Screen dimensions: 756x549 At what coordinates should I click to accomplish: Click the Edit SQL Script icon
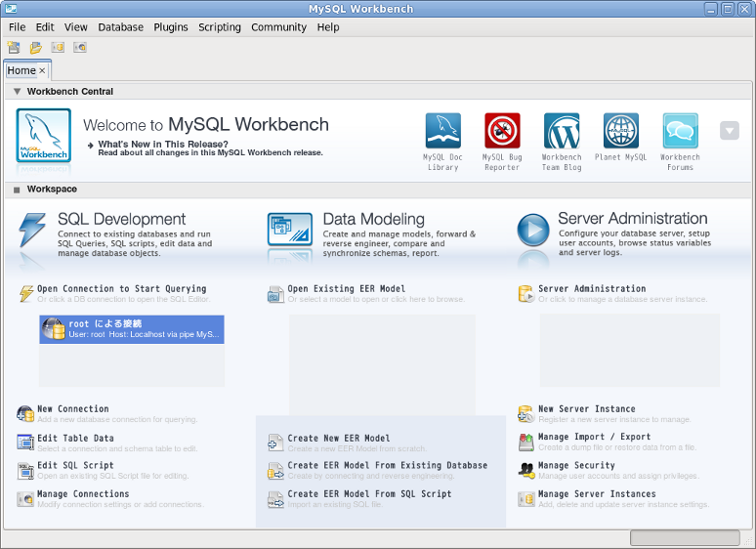(25, 471)
